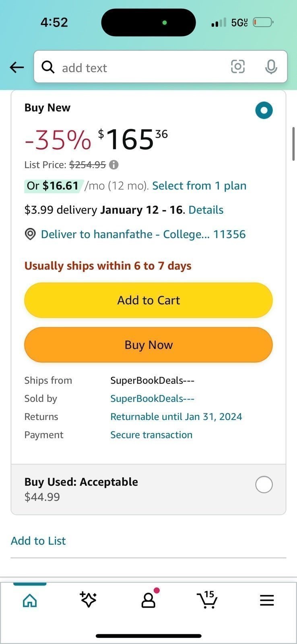Open the camera lens scan icon
The width and height of the screenshot is (297, 644).
[238, 66]
